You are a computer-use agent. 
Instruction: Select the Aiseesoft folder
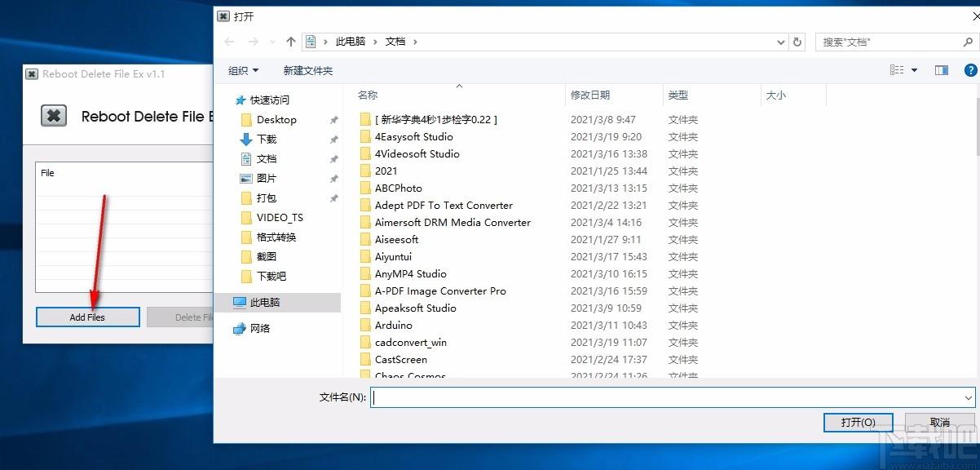[x=397, y=239]
